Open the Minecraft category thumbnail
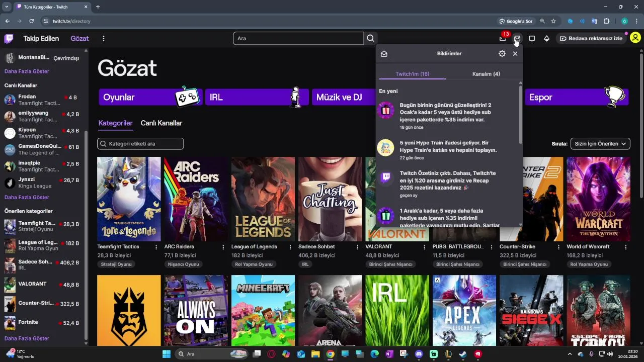 (263, 310)
